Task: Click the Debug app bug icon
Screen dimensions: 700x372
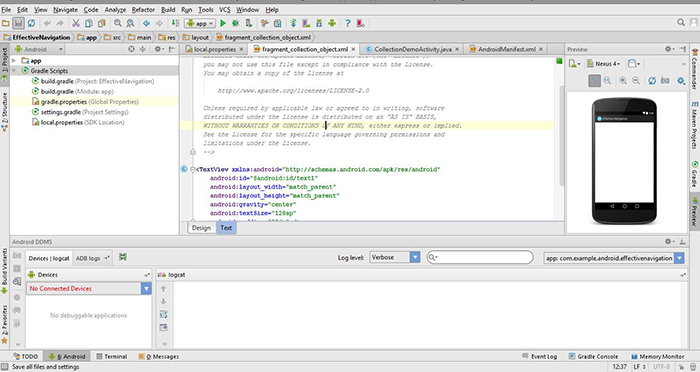Action: pyautogui.click(x=236, y=23)
